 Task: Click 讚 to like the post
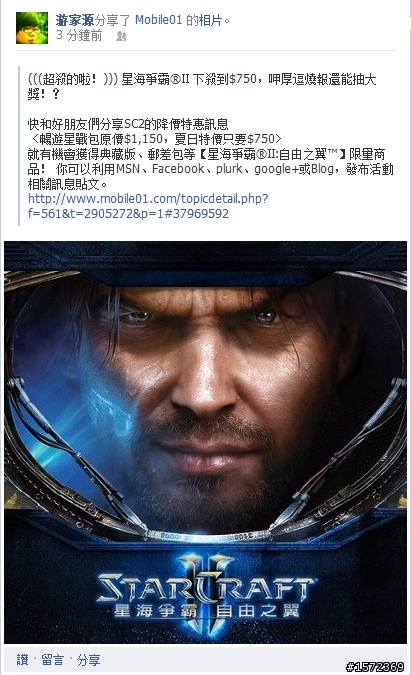click(22, 660)
